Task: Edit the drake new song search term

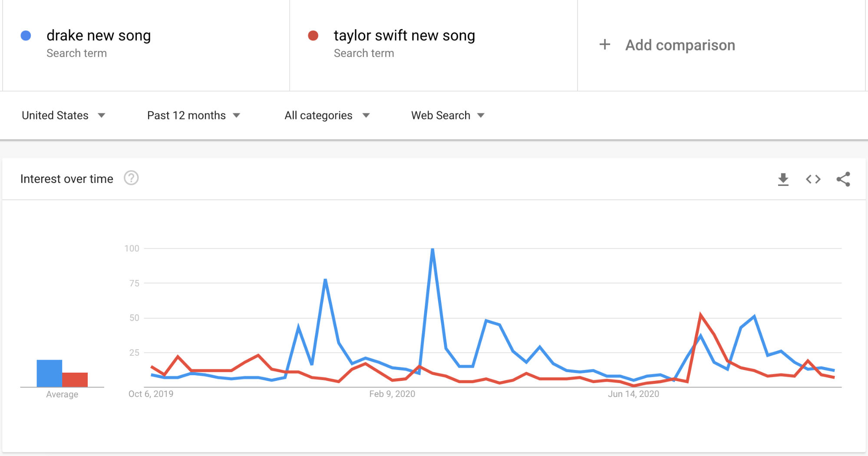Action: [x=99, y=36]
